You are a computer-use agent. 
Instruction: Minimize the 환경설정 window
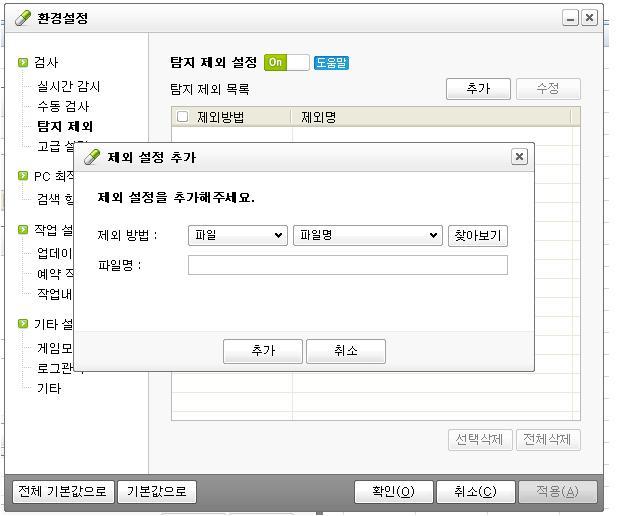click(x=570, y=18)
